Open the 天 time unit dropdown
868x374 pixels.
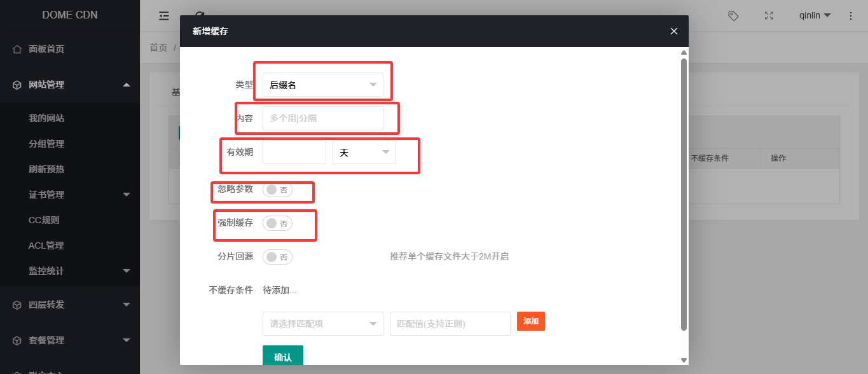364,152
